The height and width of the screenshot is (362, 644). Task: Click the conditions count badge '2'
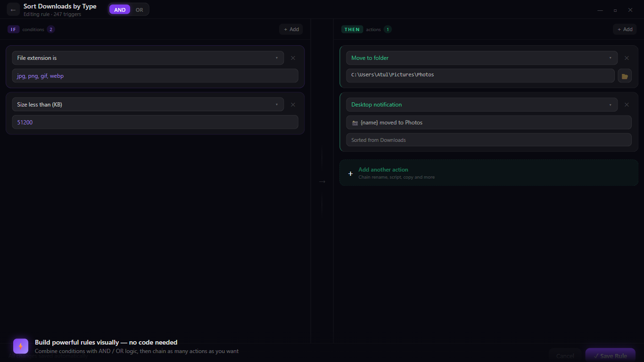pyautogui.click(x=51, y=29)
